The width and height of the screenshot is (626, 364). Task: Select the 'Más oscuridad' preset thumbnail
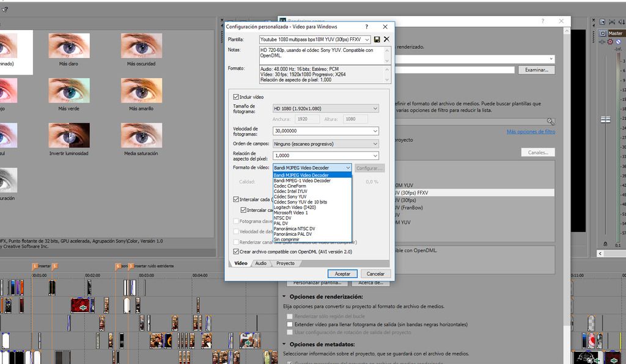[x=141, y=46]
